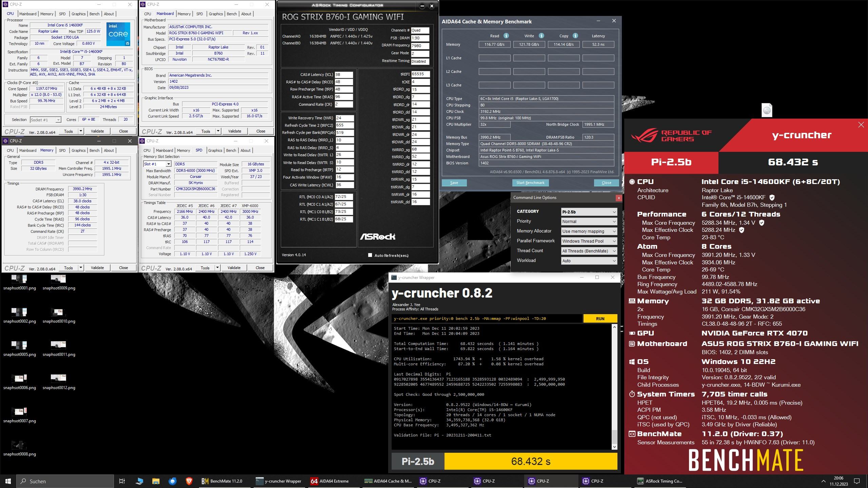This screenshot has height=488, width=868.
Task: Open Workload dropdown set to Auto
Action: click(x=589, y=261)
